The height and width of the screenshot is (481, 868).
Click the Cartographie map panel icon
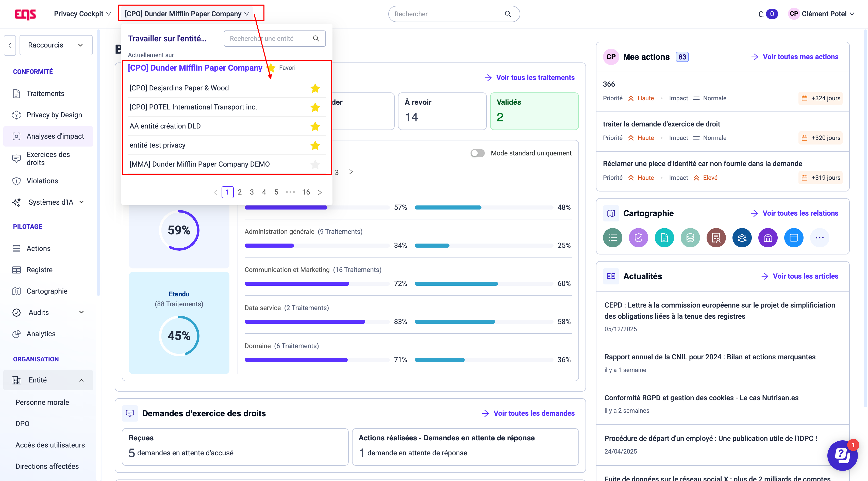pyautogui.click(x=611, y=213)
